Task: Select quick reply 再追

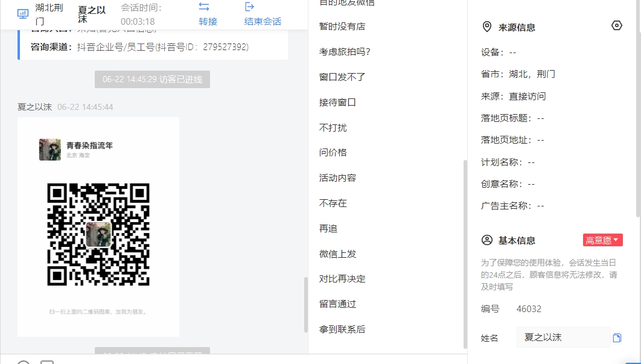Action: (x=328, y=229)
